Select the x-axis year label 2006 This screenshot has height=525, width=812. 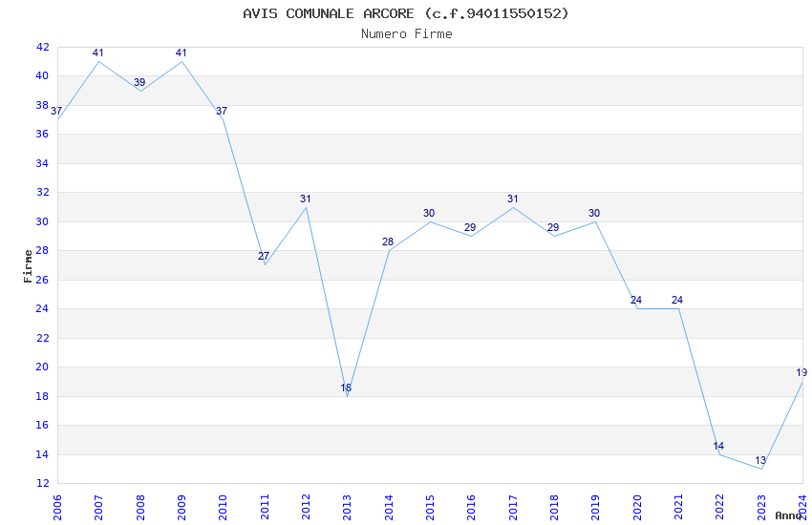(57, 508)
